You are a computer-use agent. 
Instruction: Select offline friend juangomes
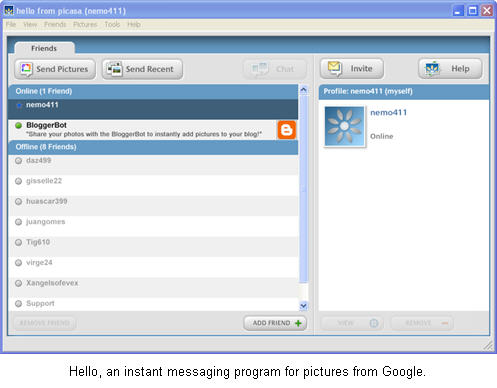153,226
